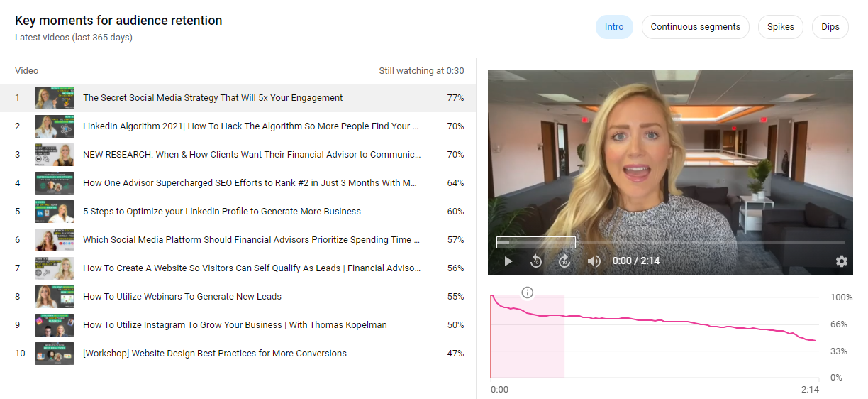Select 'The Secret Social Media Strategy' title
Screen dimensions: 868x399
click(213, 98)
